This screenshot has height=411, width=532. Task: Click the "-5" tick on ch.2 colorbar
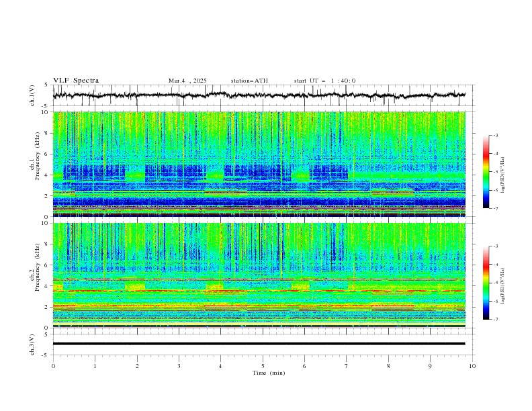click(496, 283)
